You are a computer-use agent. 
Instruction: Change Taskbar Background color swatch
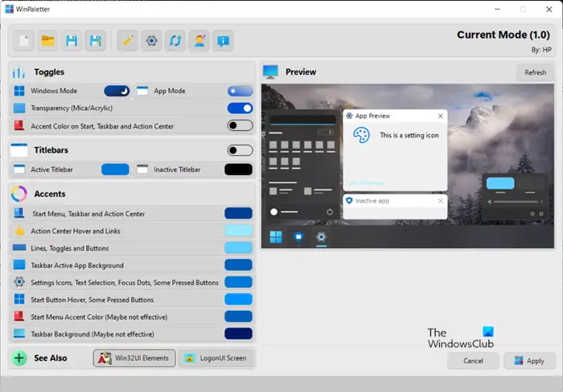pyautogui.click(x=238, y=333)
